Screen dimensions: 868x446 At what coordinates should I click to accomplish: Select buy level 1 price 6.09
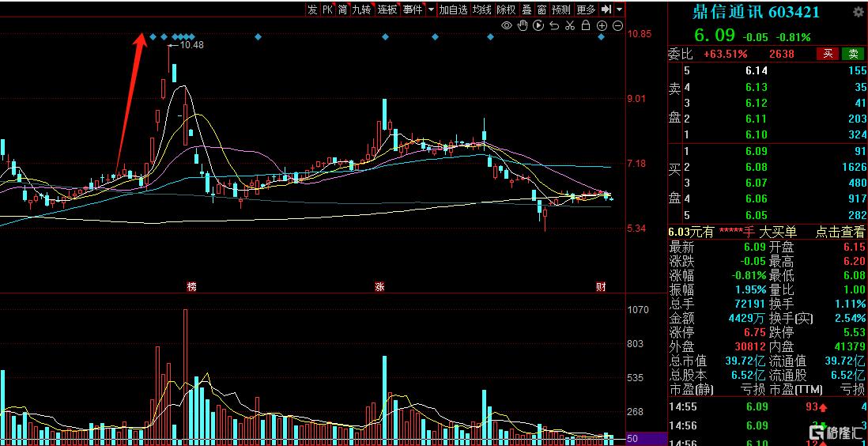click(x=757, y=151)
